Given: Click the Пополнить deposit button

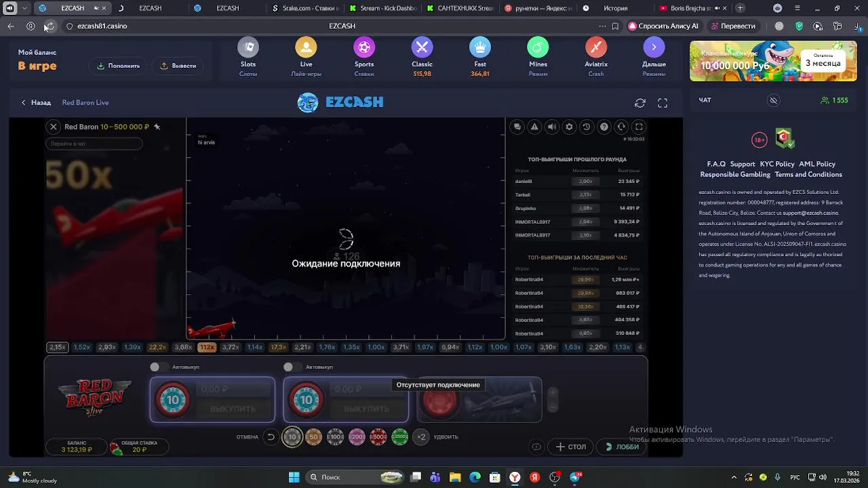Looking at the screenshot, I should (119, 66).
